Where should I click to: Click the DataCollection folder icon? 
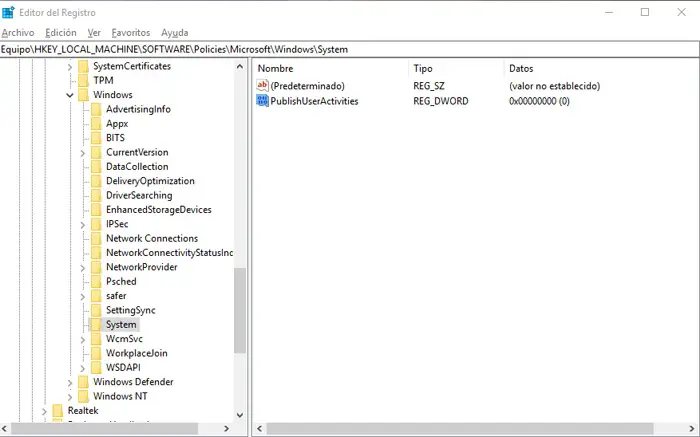[x=96, y=166]
